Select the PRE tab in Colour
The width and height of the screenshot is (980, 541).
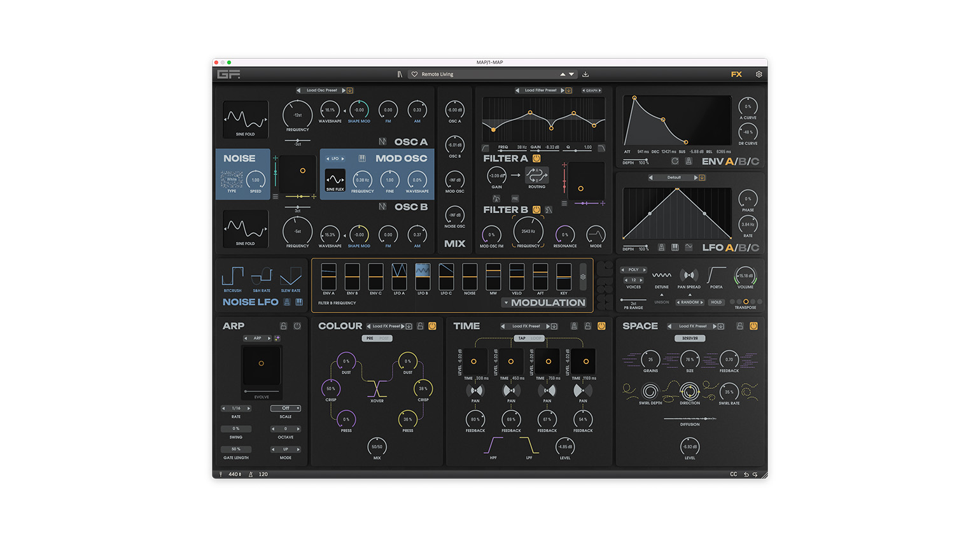(x=370, y=339)
